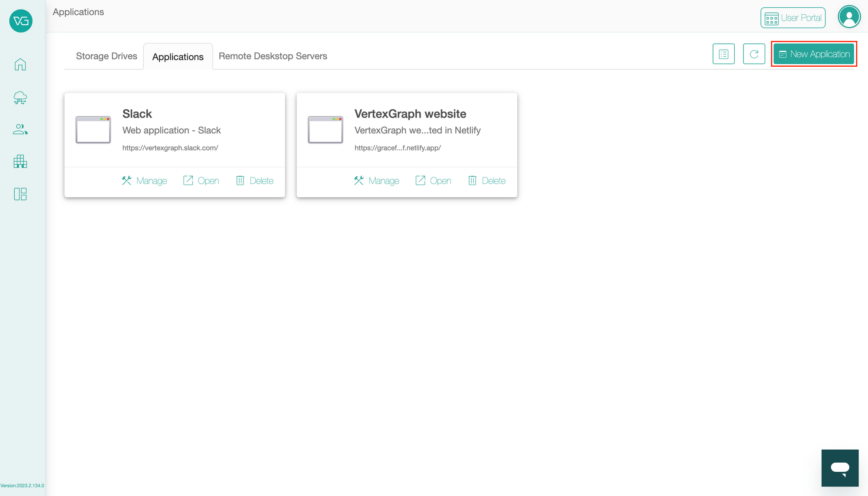Switch to the Storage Drives tab
Image resolution: width=868 pixels, height=496 pixels.
click(106, 56)
